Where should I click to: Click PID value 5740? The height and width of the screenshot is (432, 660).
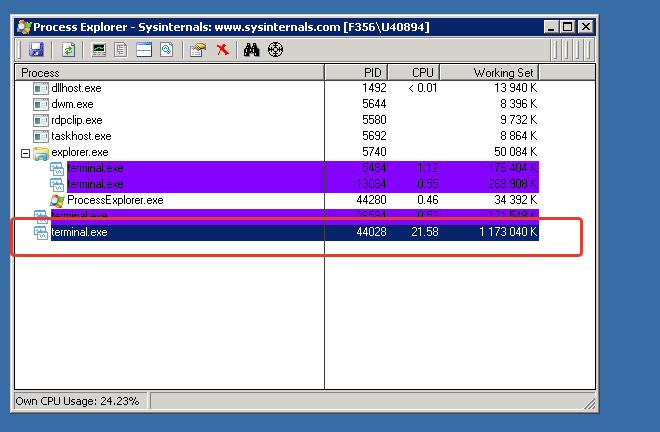click(374, 152)
